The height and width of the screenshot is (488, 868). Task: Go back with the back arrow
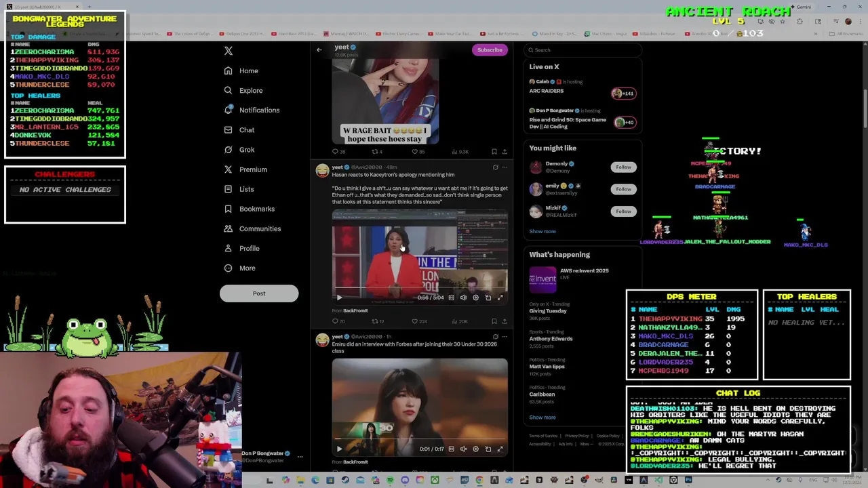pos(319,49)
